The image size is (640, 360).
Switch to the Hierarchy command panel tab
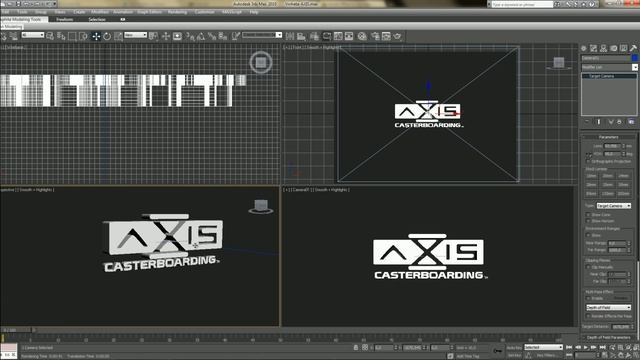603,48
